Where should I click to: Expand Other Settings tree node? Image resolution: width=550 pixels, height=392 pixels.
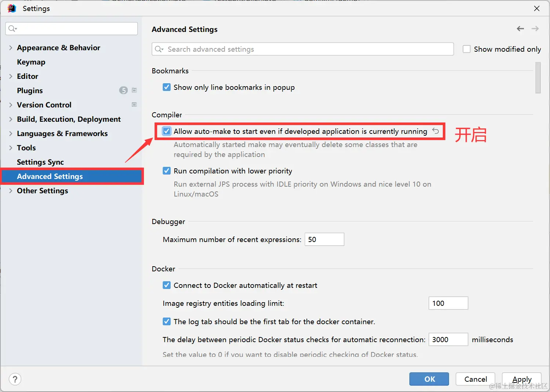click(11, 191)
